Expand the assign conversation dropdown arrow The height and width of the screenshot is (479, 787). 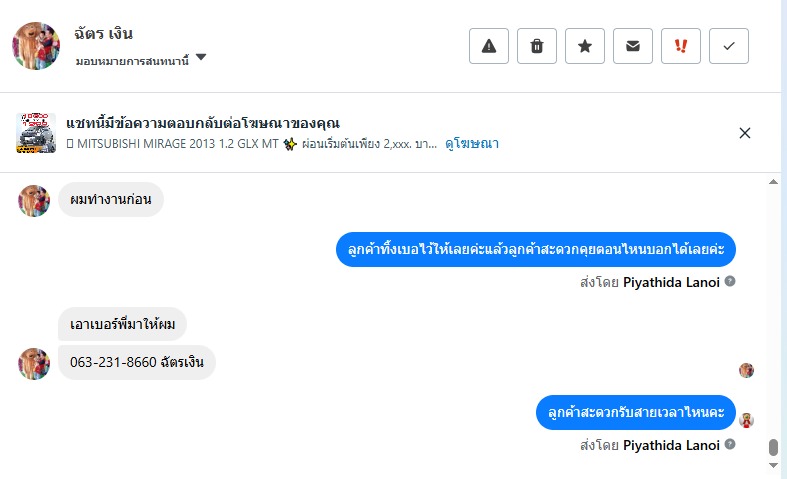201,58
